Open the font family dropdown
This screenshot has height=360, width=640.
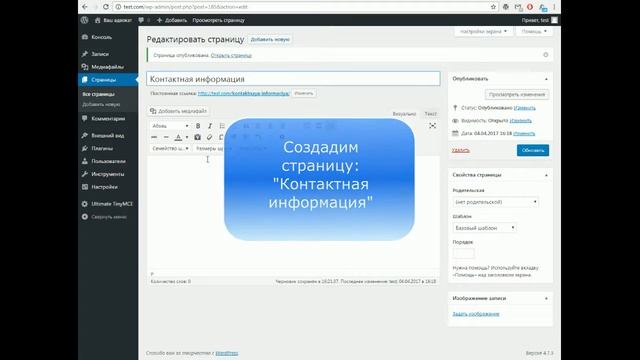coord(170,149)
